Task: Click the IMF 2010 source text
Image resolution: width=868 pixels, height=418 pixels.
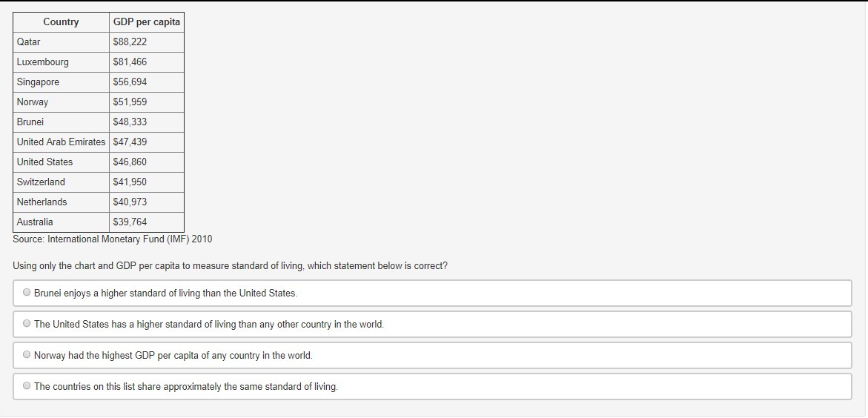Action: (113, 239)
